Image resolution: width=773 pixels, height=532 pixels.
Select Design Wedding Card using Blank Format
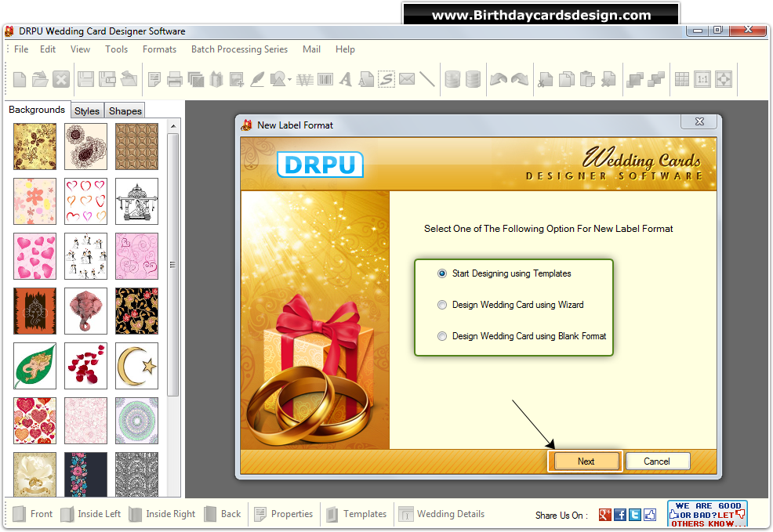[522, 336]
